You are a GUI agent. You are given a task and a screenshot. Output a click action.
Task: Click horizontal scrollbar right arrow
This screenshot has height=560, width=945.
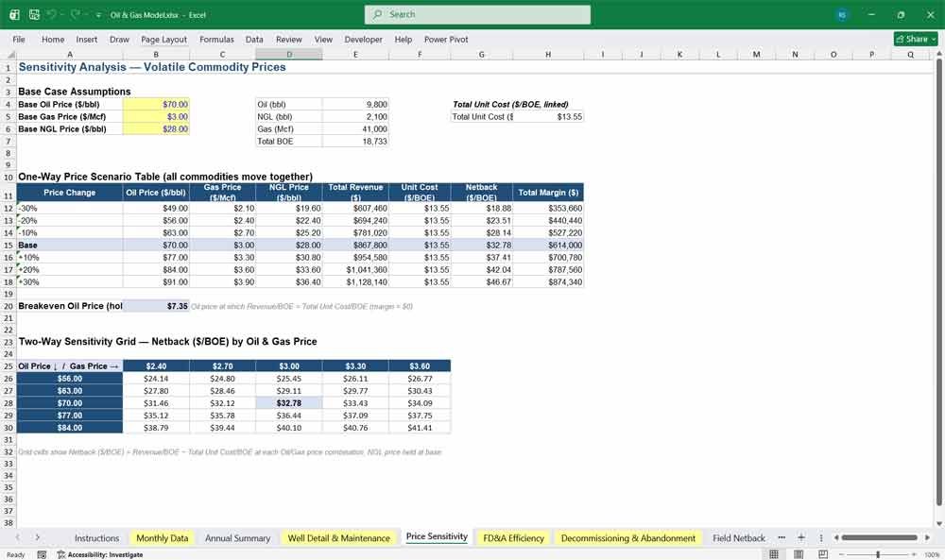927,537
